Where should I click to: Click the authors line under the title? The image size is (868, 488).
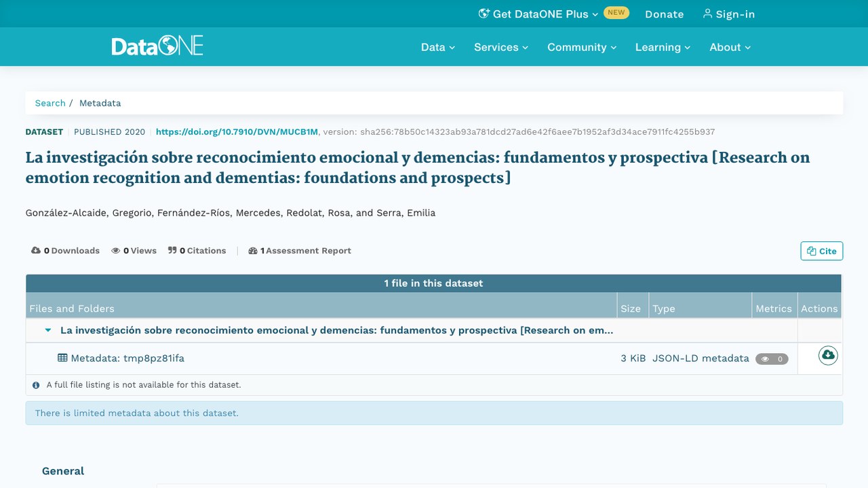pos(231,213)
